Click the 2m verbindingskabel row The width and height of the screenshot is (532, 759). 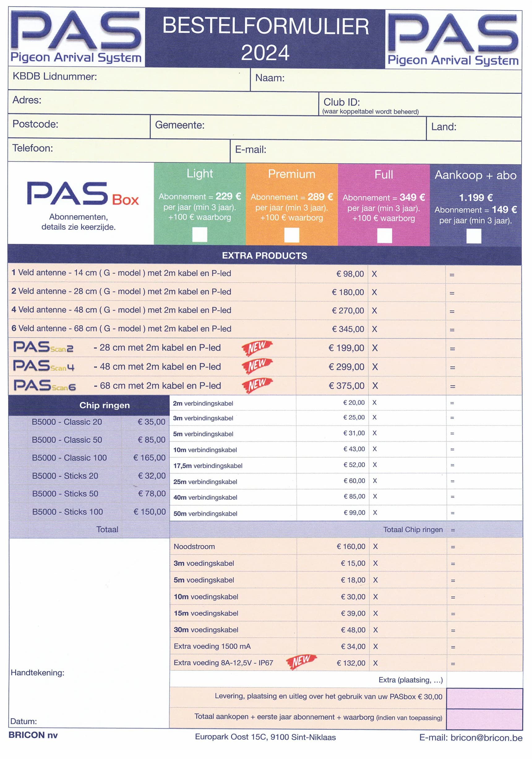pos(346,403)
